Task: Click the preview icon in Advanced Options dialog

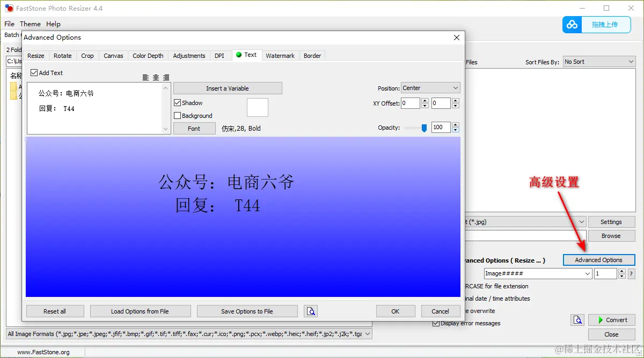Action: 311,311
